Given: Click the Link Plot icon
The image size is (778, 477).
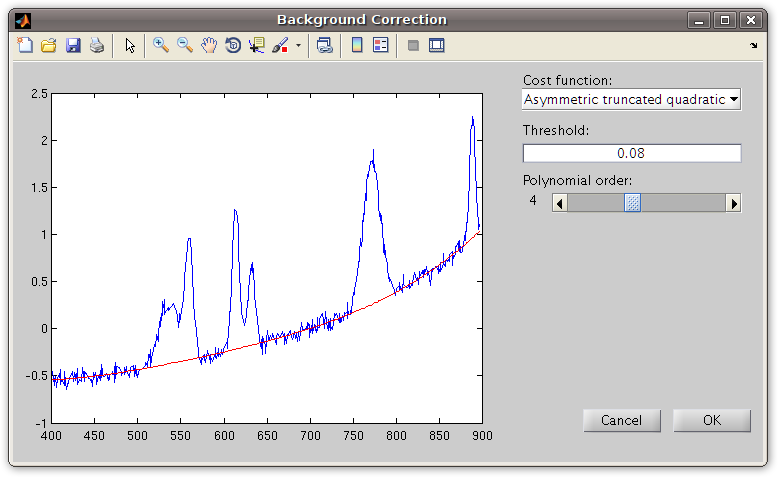Looking at the screenshot, I should coord(325,46).
